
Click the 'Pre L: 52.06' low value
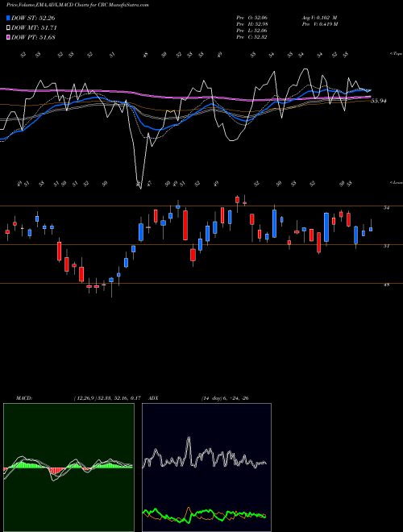(251, 31)
